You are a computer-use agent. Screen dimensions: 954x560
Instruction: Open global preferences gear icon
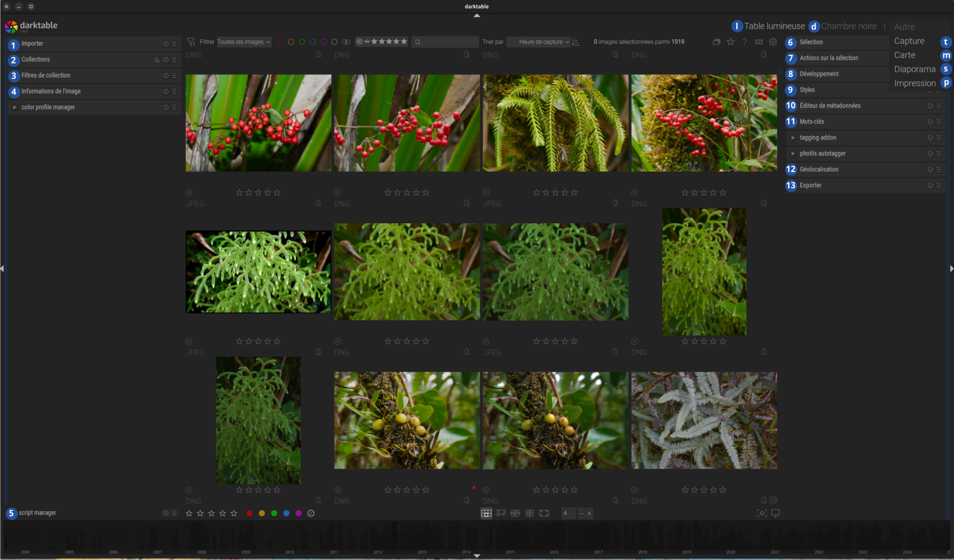pyautogui.click(x=773, y=42)
